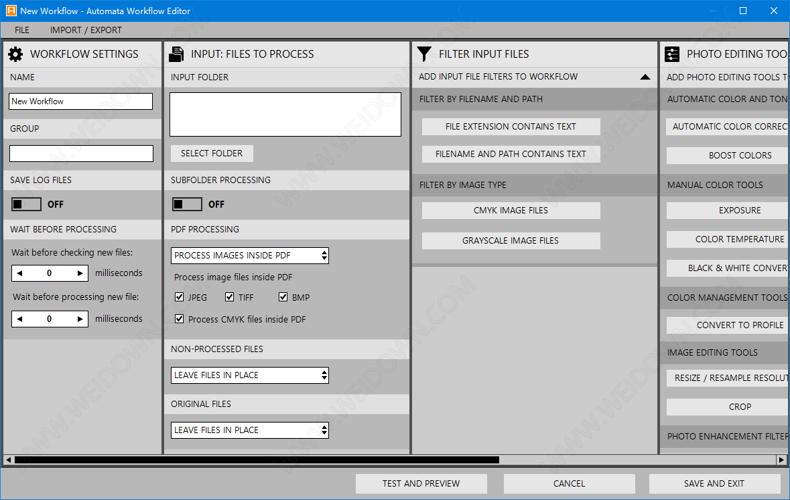Screen dimensions: 790x500
Task: Click the Select Folder button
Action: coord(212,153)
